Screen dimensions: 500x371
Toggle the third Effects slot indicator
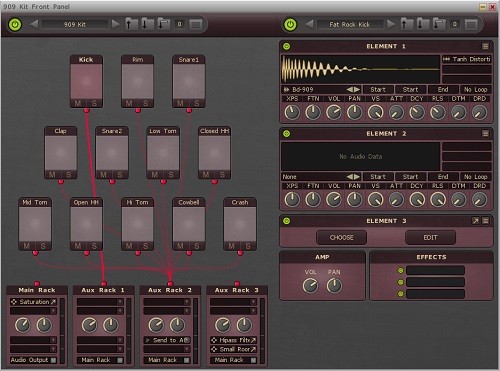[401, 294]
